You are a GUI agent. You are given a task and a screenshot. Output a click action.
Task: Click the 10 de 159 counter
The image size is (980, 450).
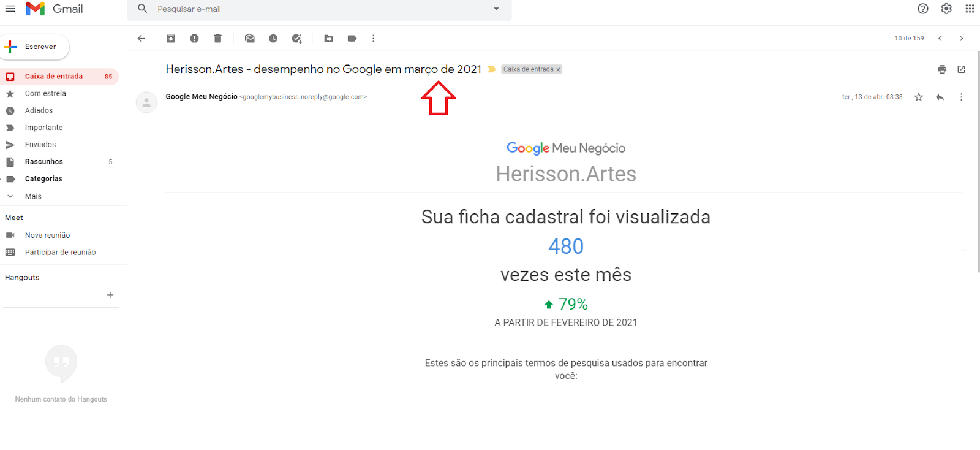pyautogui.click(x=909, y=38)
